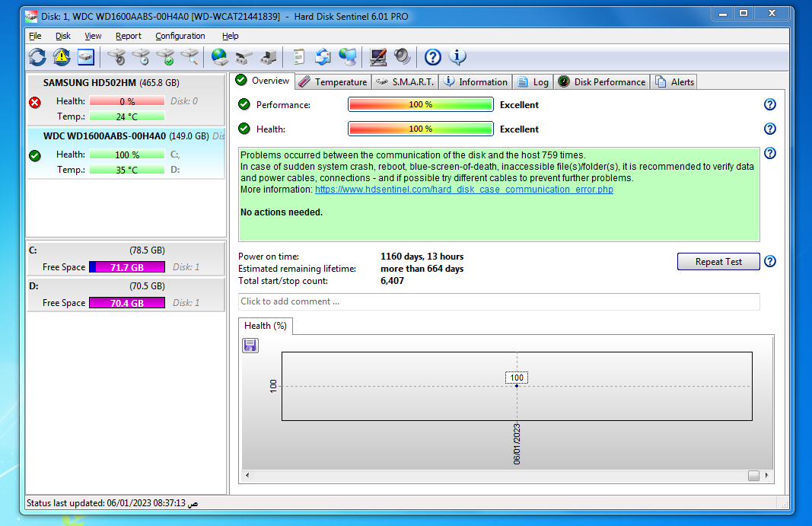The image size is (812, 526).
Task: Open the Disk menu
Action: (63, 36)
